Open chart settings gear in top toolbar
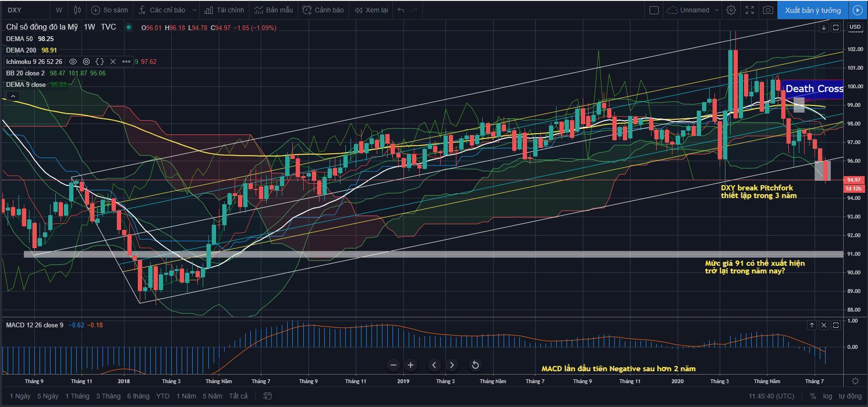 [731, 10]
